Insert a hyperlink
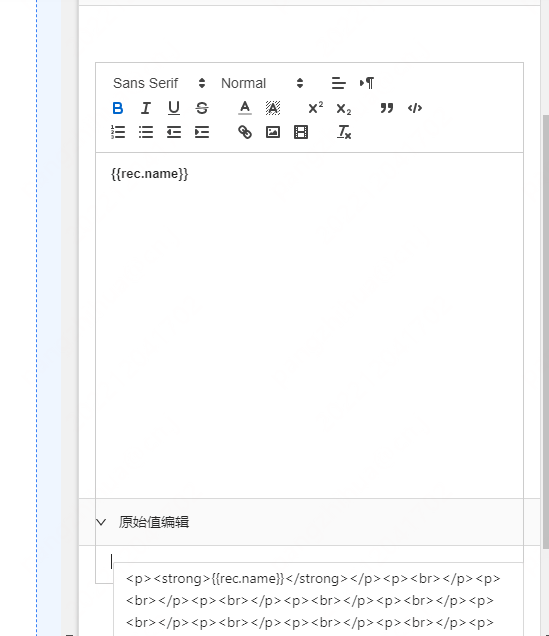 pyautogui.click(x=244, y=132)
